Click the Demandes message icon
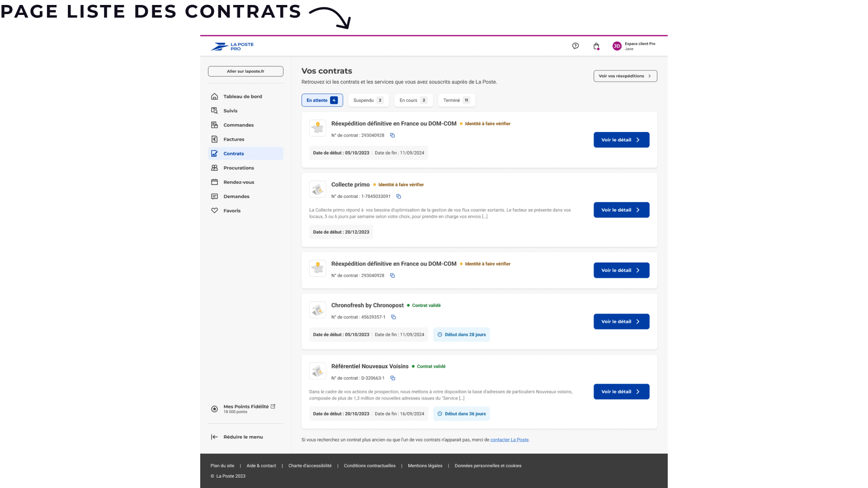Image resolution: width=868 pixels, height=488 pixels. click(215, 197)
